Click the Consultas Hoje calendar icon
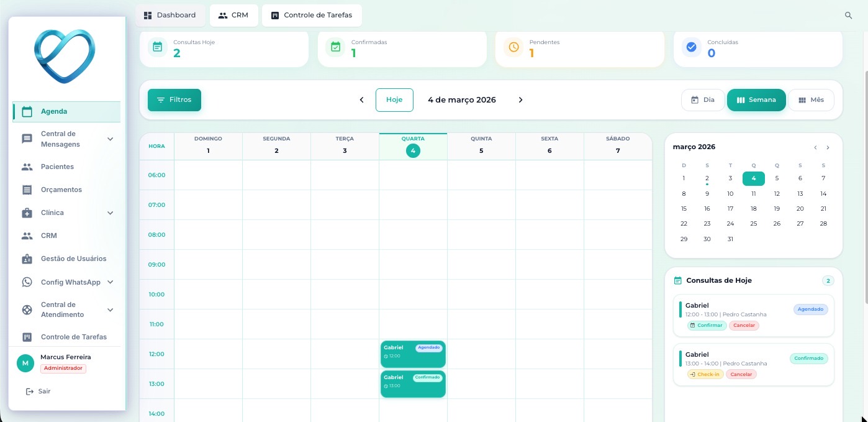Screen dimensions: 868x422 tap(158, 47)
